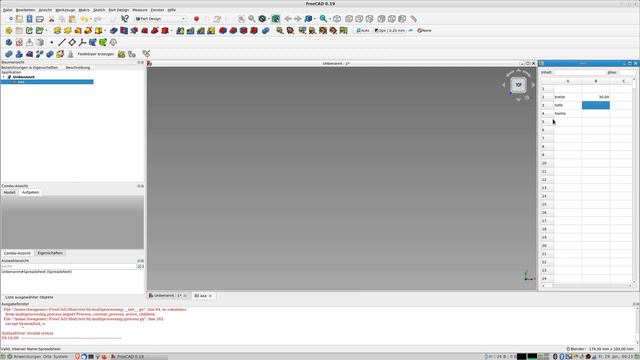Click the navigate back arrow icon
This screenshot has width=640, height=360.
coord(288,19)
